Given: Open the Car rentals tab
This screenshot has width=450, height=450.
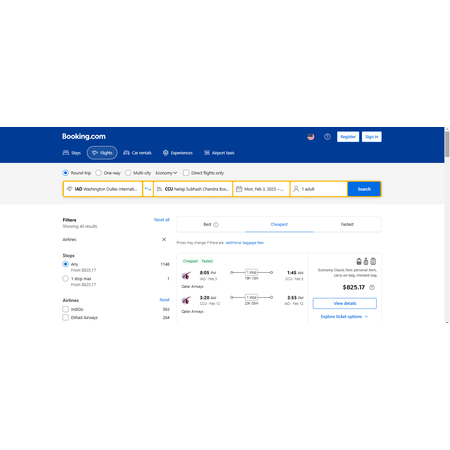Looking at the screenshot, I should click(137, 153).
